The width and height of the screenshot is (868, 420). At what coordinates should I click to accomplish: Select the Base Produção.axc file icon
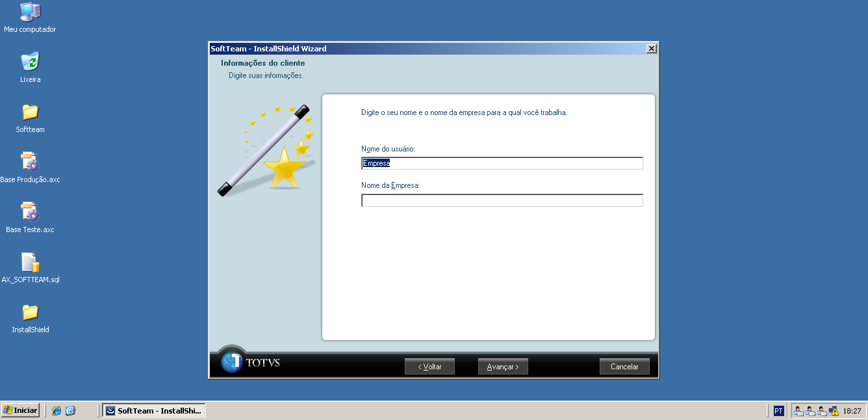(x=30, y=168)
